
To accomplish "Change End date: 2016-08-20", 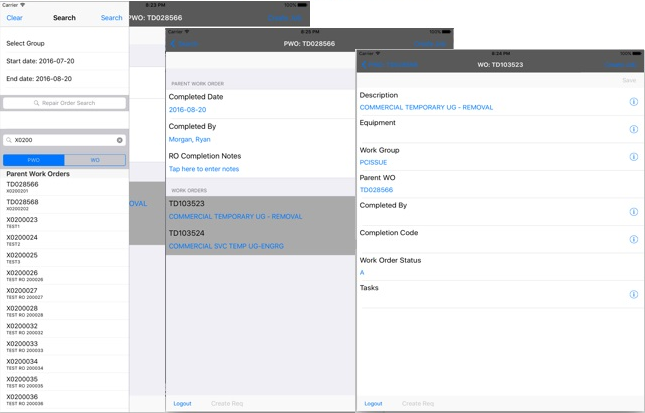I will tap(65, 79).
